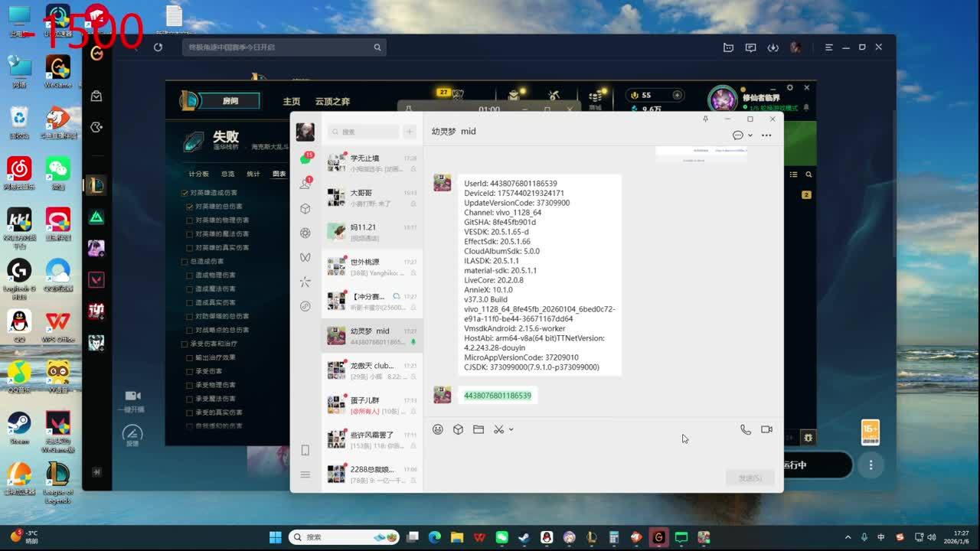This screenshot has width=980, height=551.
Task: Pin the WeChat window on top
Action: click(x=705, y=119)
